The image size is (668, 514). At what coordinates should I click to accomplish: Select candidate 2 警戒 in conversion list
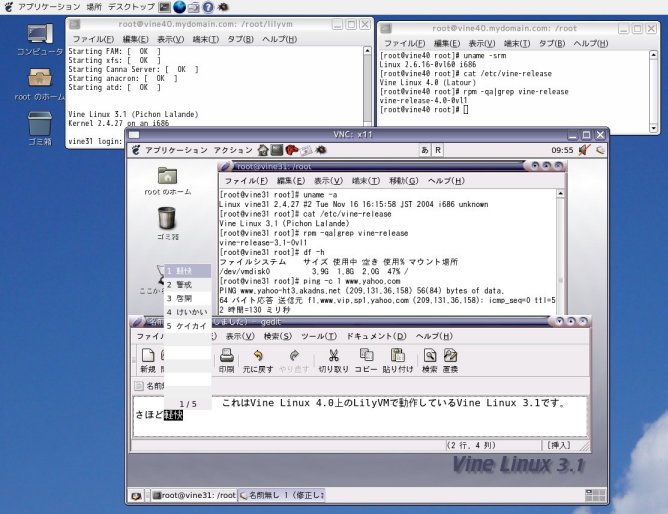click(x=187, y=284)
